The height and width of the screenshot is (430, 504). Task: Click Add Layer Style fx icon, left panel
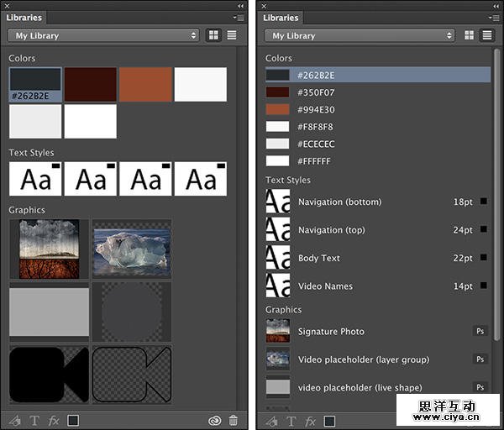pyautogui.click(x=54, y=420)
